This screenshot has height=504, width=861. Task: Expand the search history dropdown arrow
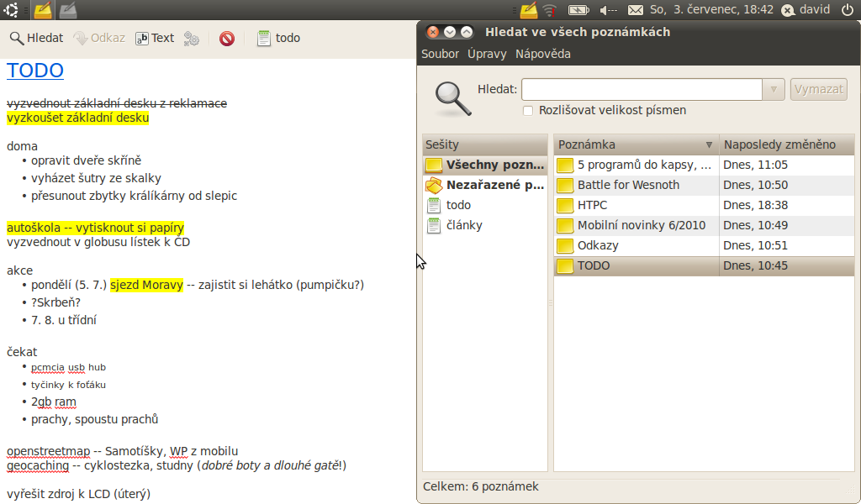point(774,89)
